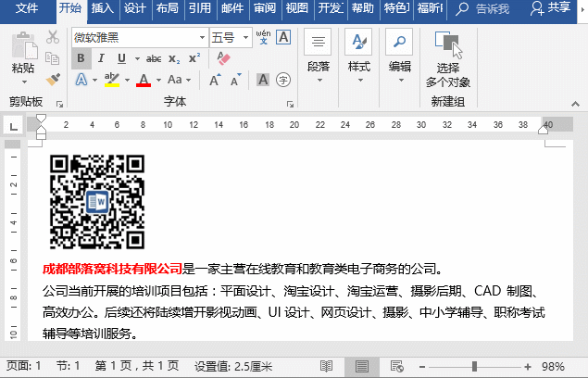
Task: Expand font color dropdown arrow
Action: click(158, 80)
